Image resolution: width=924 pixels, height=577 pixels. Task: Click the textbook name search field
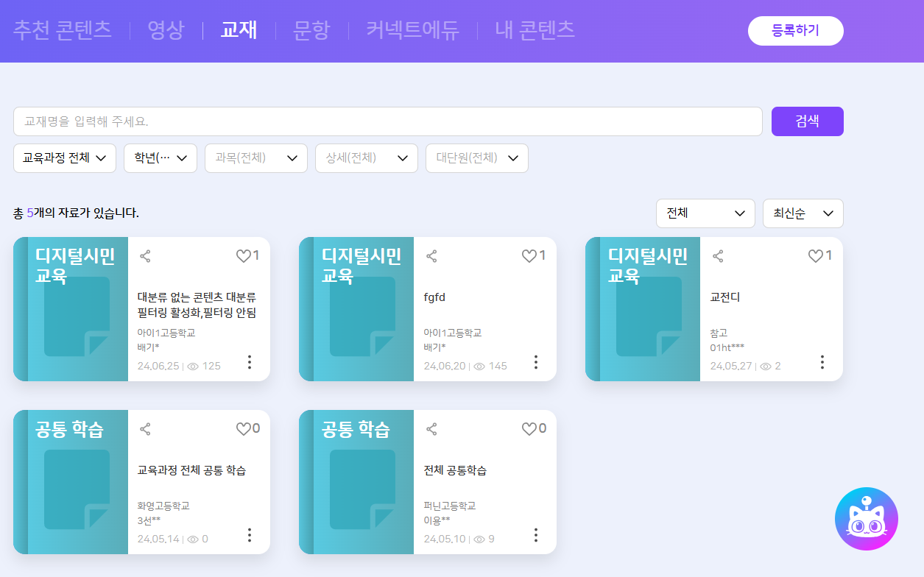[x=387, y=121]
